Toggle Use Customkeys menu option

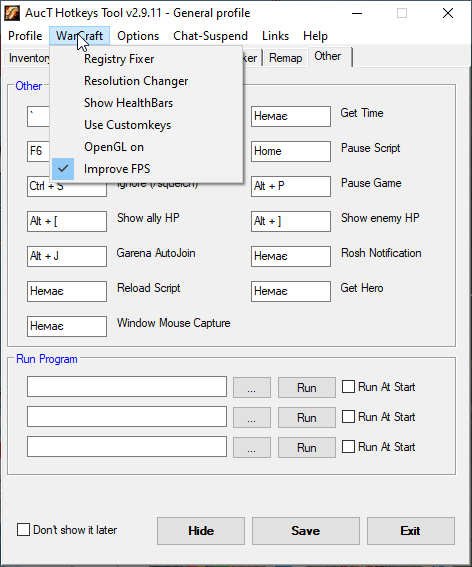[146, 125]
